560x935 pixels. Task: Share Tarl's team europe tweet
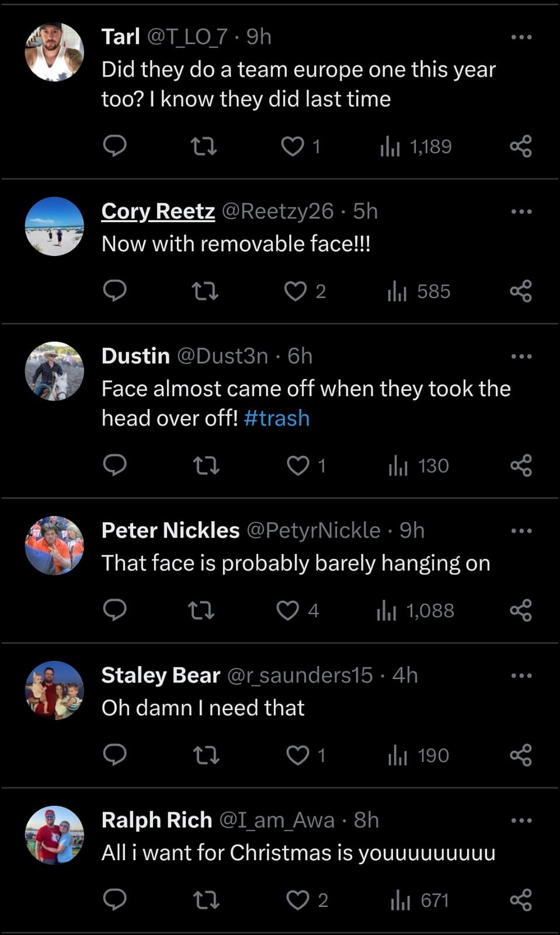pos(521,146)
